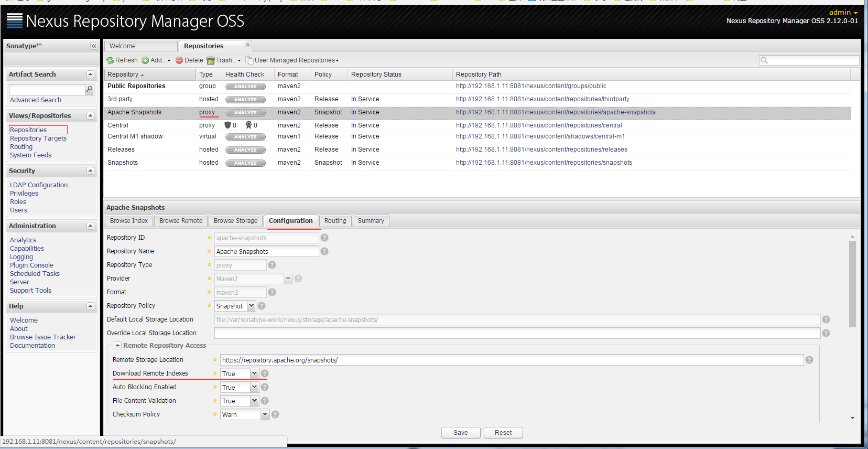Click the Nexus logo icon in header
868x449 pixels.
(x=15, y=20)
